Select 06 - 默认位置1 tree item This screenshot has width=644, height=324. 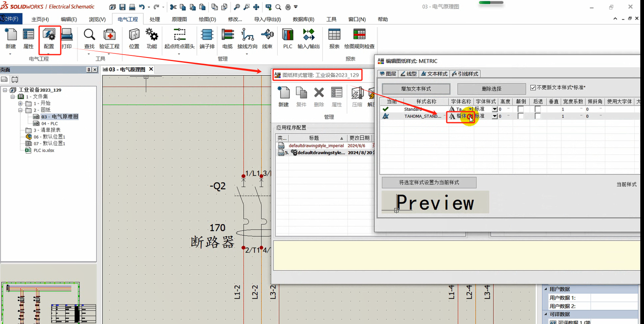[49, 137]
